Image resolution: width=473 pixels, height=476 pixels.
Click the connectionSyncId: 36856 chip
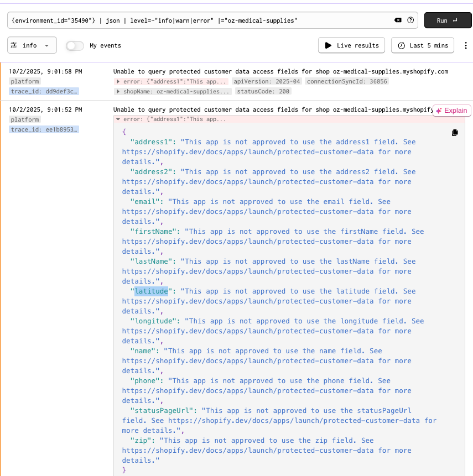[x=347, y=81]
